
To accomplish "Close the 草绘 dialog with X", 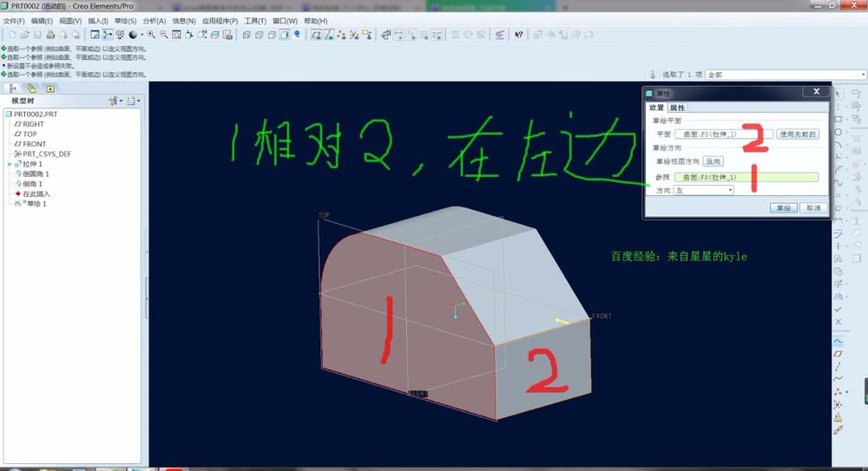I will click(816, 91).
